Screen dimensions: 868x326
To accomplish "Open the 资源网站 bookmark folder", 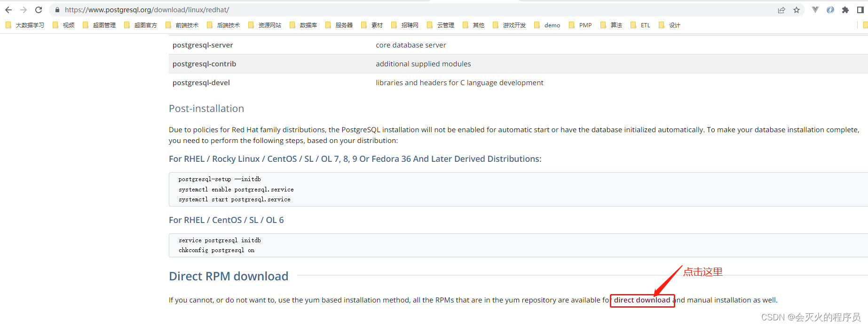I will pos(265,25).
